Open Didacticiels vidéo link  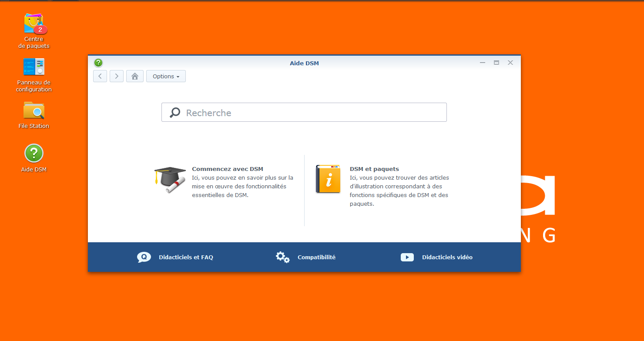tap(447, 257)
